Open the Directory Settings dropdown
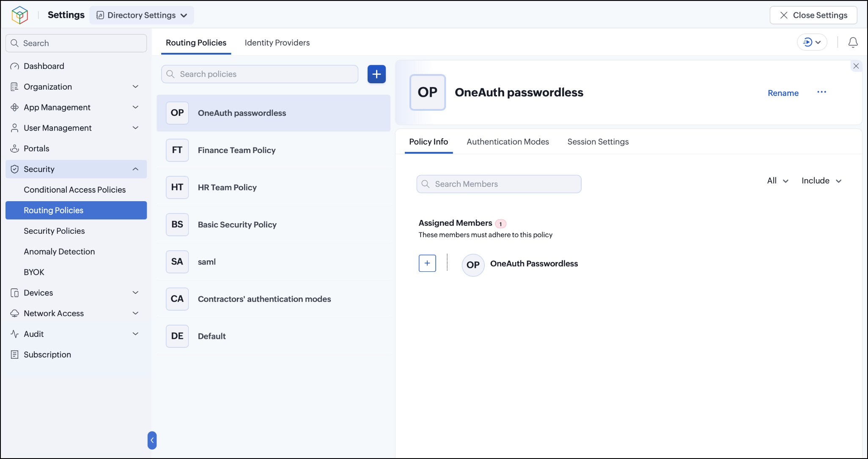868x459 pixels. pos(142,15)
